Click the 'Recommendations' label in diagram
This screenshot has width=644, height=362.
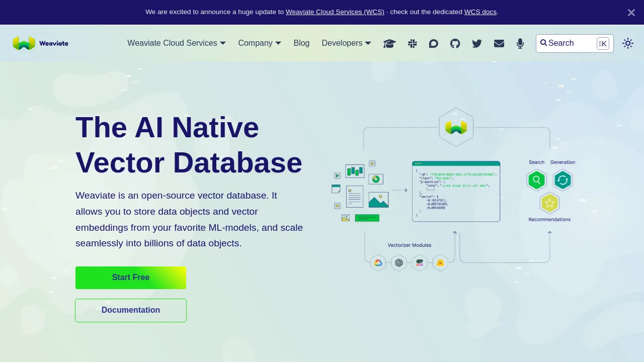[549, 219]
